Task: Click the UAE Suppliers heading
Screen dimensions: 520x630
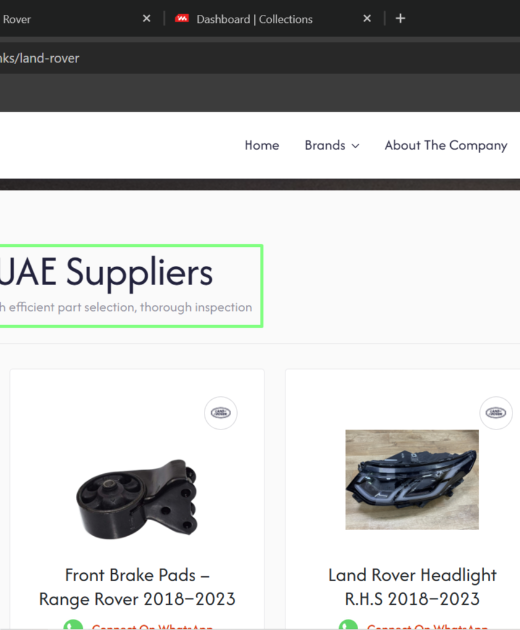Action: tap(106, 272)
